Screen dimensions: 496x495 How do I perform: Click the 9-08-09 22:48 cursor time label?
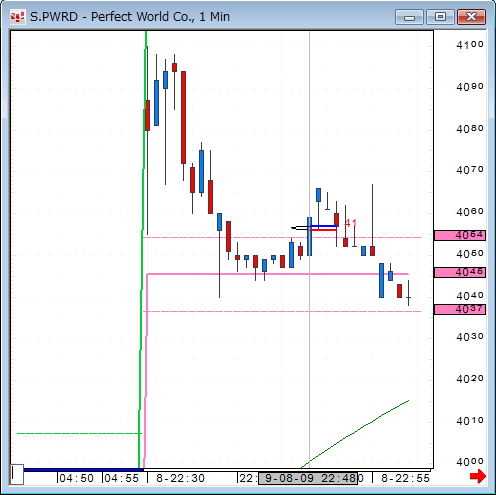point(308,478)
